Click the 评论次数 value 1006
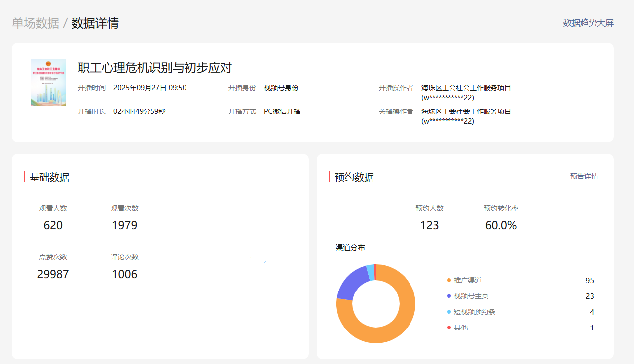The image size is (634, 364). [124, 274]
